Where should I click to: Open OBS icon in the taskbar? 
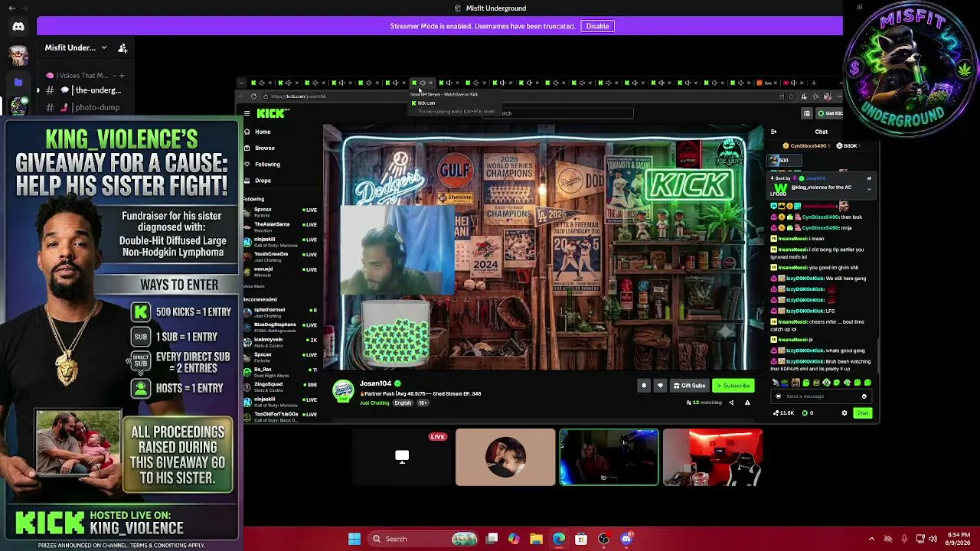tap(604, 539)
